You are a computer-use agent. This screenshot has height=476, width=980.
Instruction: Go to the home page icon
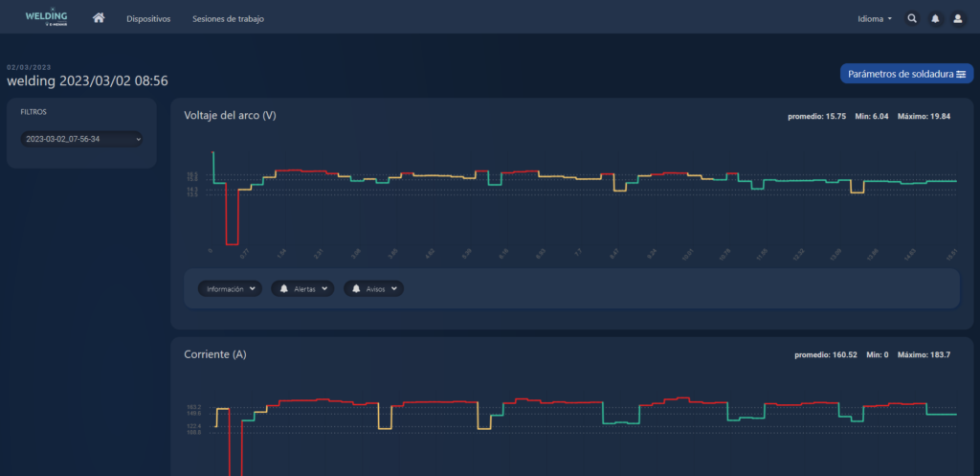click(x=99, y=18)
